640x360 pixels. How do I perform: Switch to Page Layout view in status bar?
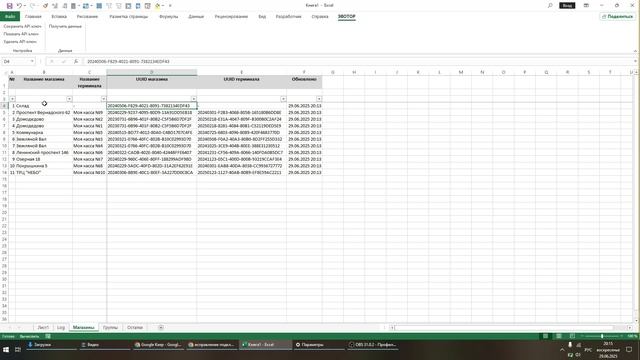(x=559, y=336)
